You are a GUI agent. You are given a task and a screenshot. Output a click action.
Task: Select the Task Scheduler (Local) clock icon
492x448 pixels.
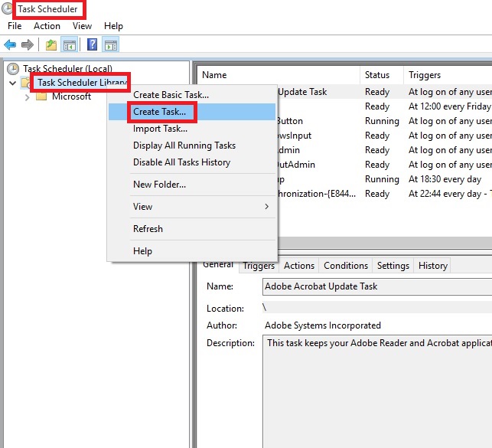13,69
